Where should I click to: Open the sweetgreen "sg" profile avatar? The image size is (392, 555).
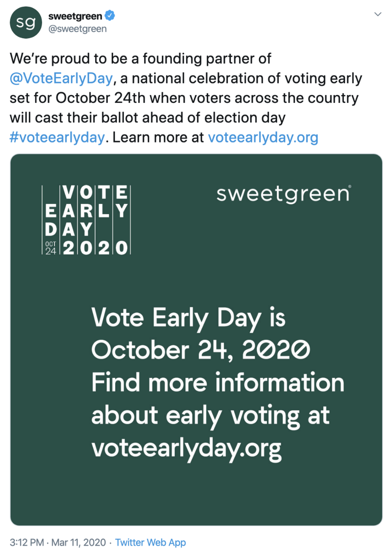tap(26, 23)
